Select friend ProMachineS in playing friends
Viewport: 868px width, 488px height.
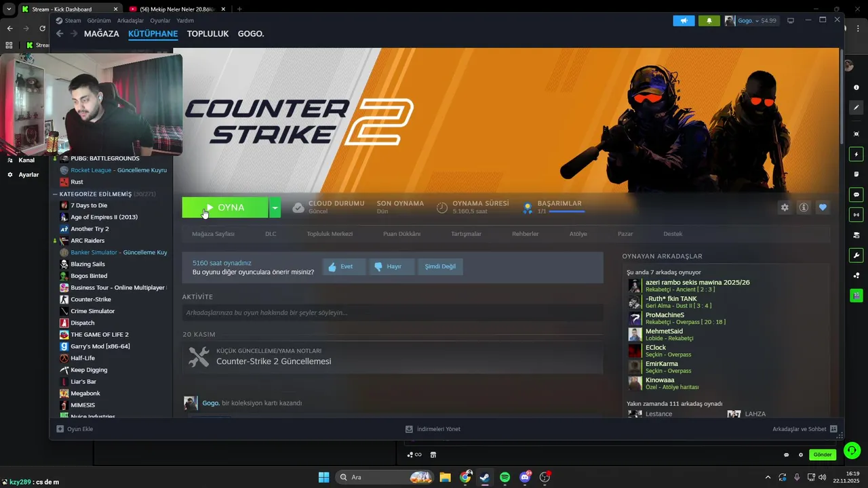(x=665, y=315)
